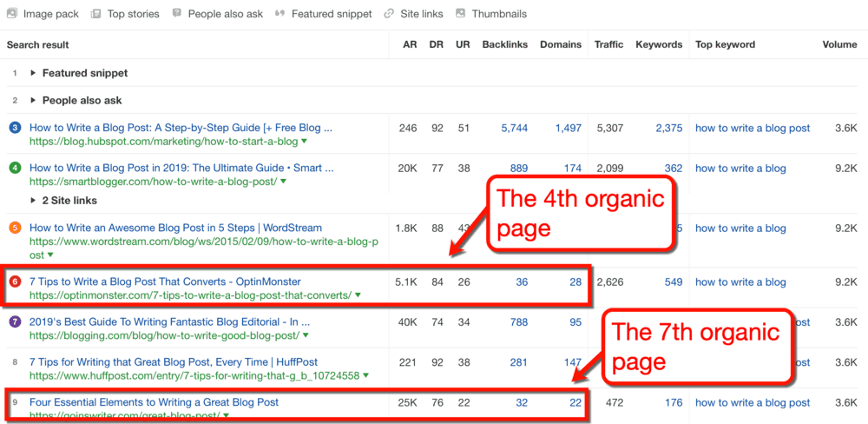The height and width of the screenshot is (424, 868).
Task: Click the Top stories icon
Action: 95,13
